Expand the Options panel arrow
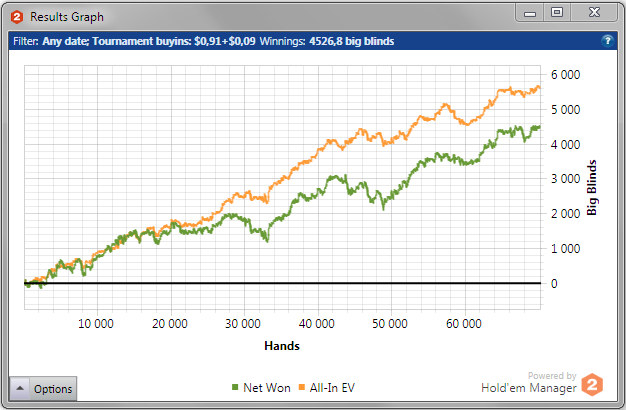626x410 pixels. click(x=20, y=388)
